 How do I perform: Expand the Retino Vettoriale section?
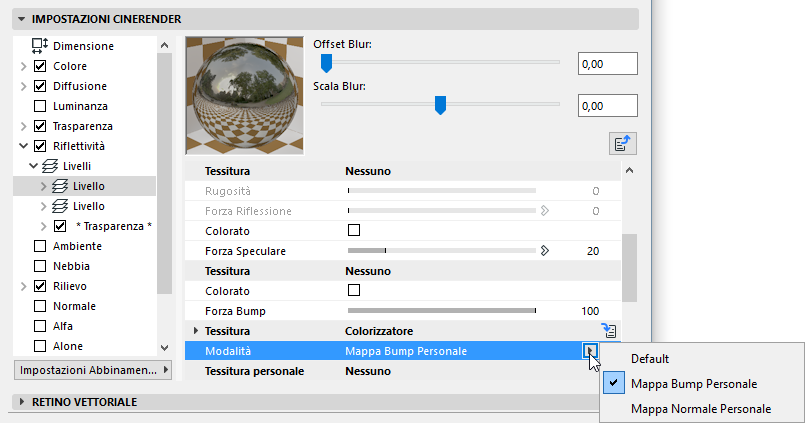tap(21, 401)
